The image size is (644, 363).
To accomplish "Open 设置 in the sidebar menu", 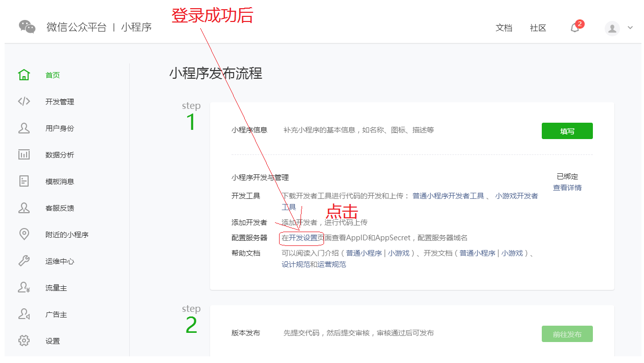I will 53,341.
